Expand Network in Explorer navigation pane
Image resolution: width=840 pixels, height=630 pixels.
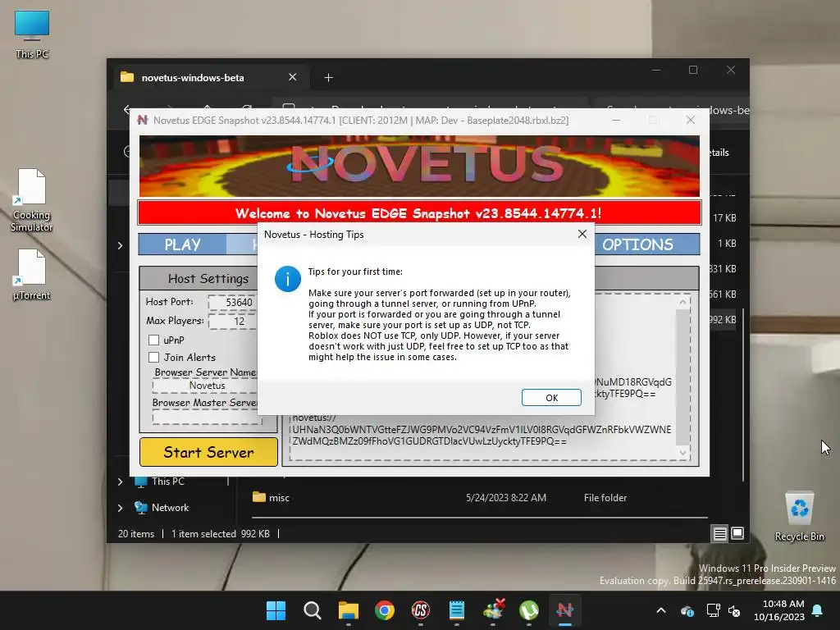coord(120,508)
